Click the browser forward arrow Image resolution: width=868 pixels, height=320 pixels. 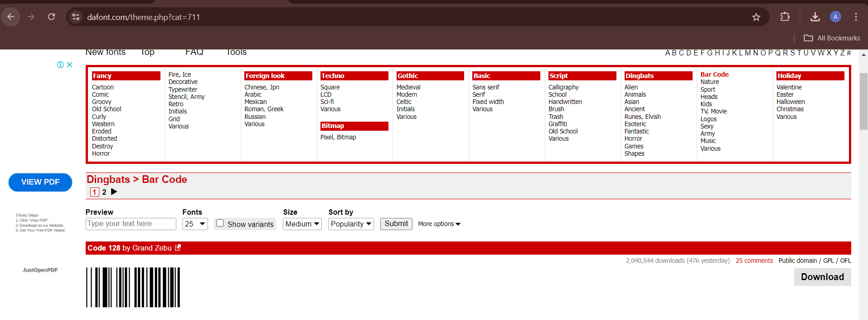point(31,17)
